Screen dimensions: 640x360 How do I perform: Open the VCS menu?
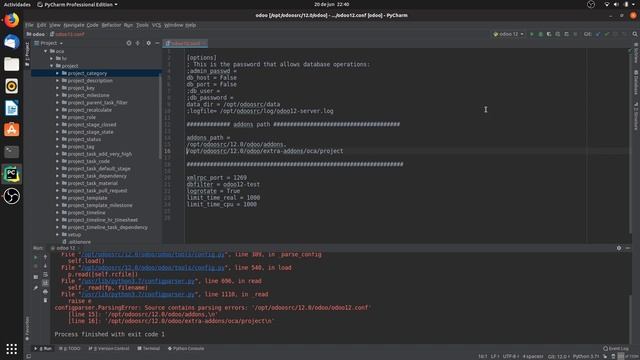(156, 25)
